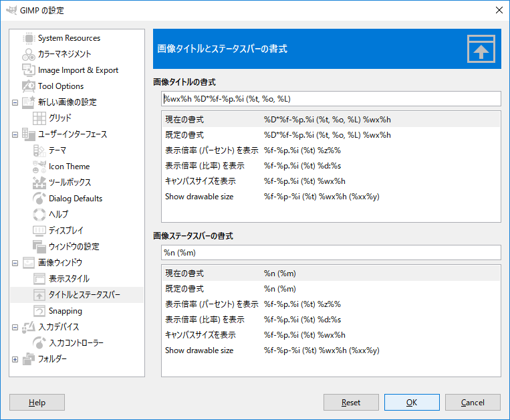Select status bar Show drawable size row
The height and width of the screenshot is (420, 510).
[331, 350]
